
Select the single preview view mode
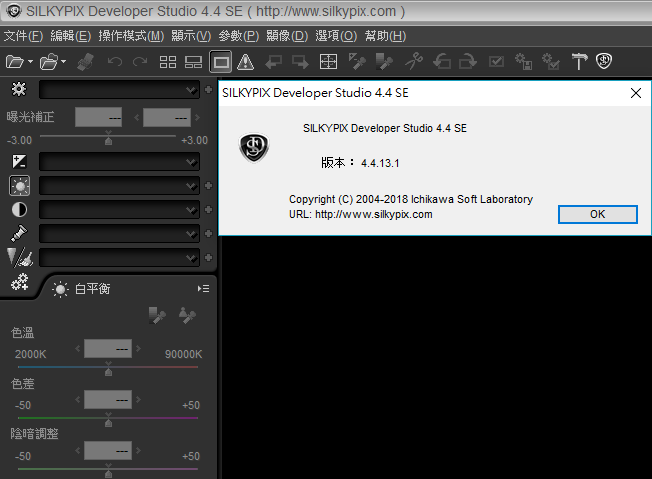tap(221, 62)
